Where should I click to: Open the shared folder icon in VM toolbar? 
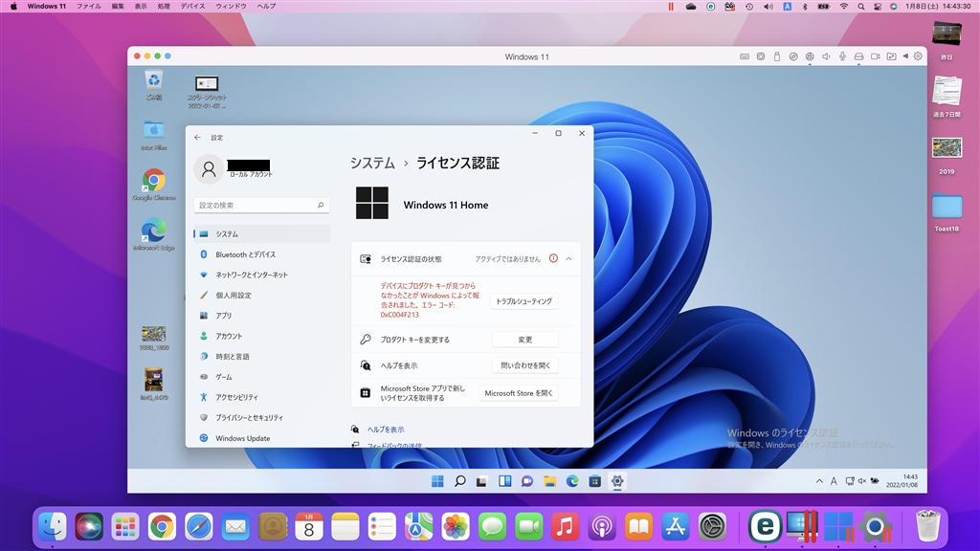click(x=891, y=56)
